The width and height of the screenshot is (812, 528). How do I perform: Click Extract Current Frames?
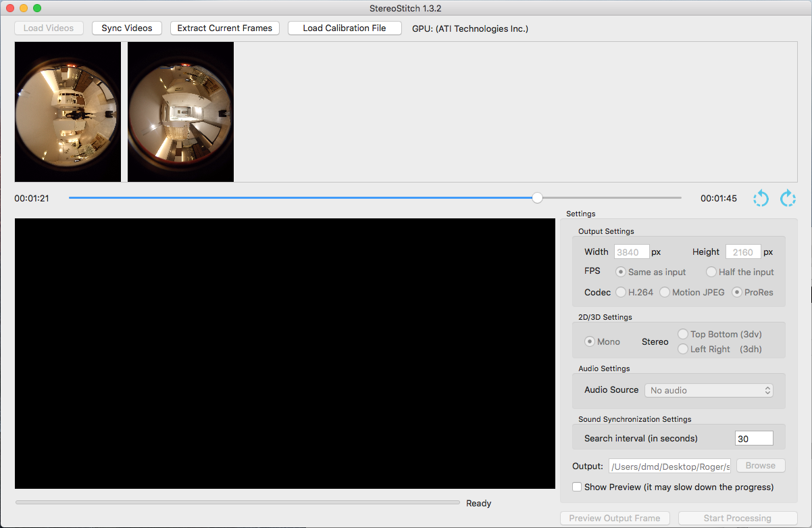(x=224, y=28)
